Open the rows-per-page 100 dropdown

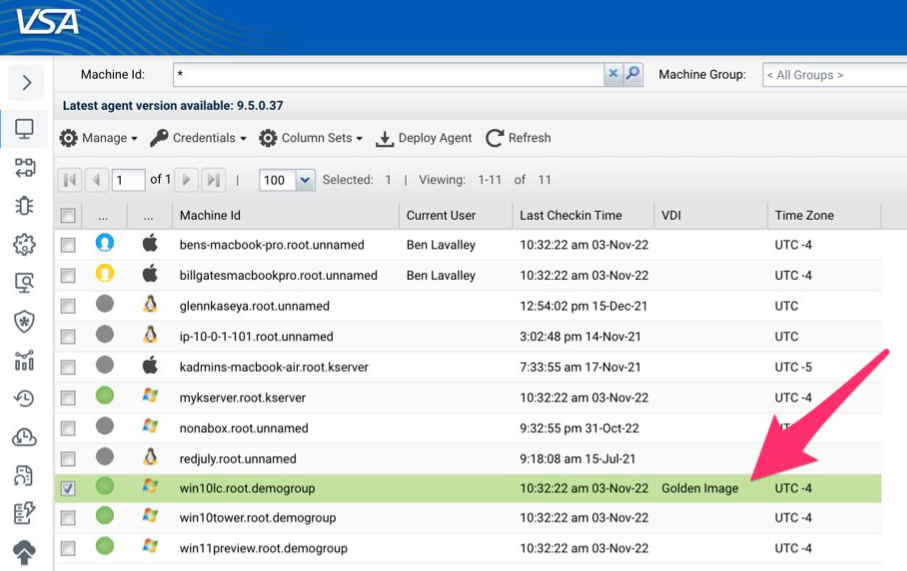(x=305, y=180)
